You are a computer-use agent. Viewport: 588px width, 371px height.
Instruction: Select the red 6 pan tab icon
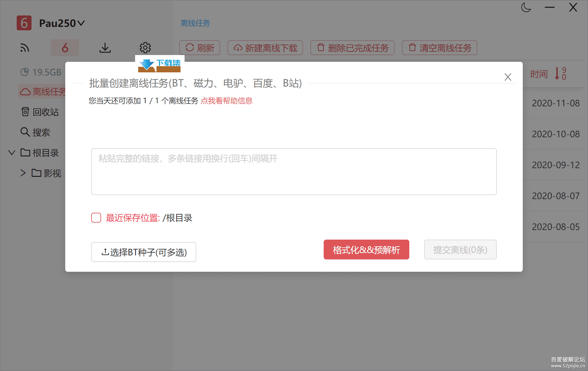65,48
